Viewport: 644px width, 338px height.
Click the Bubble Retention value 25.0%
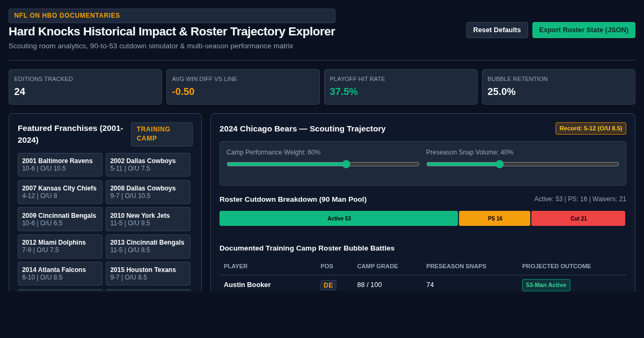(501, 92)
